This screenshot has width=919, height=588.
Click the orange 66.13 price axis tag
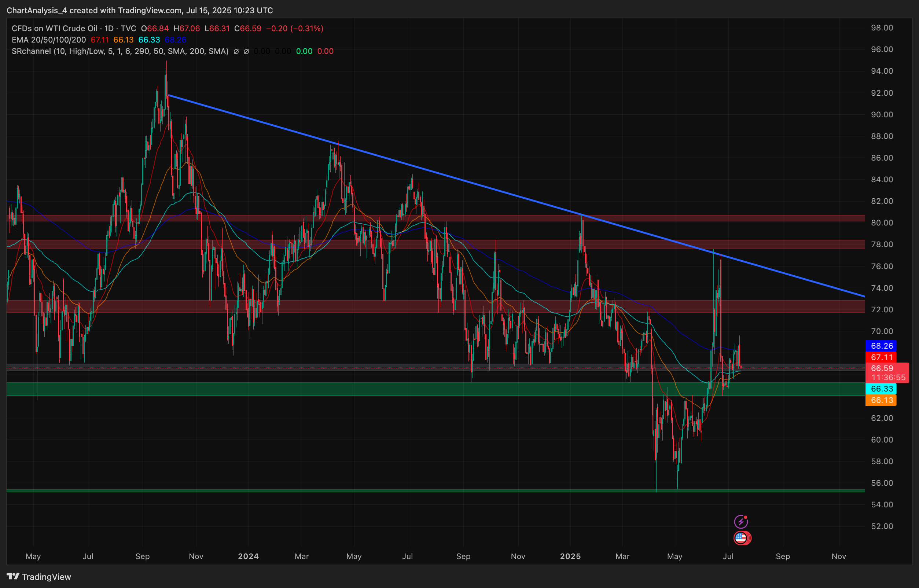pyautogui.click(x=881, y=400)
